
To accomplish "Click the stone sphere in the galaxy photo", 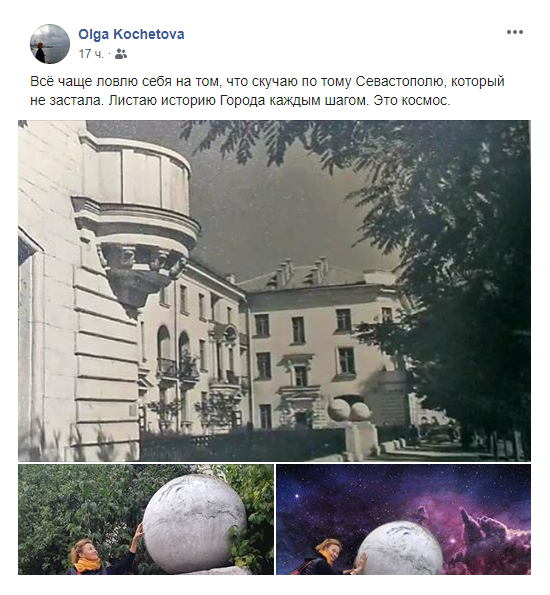I will (x=400, y=548).
